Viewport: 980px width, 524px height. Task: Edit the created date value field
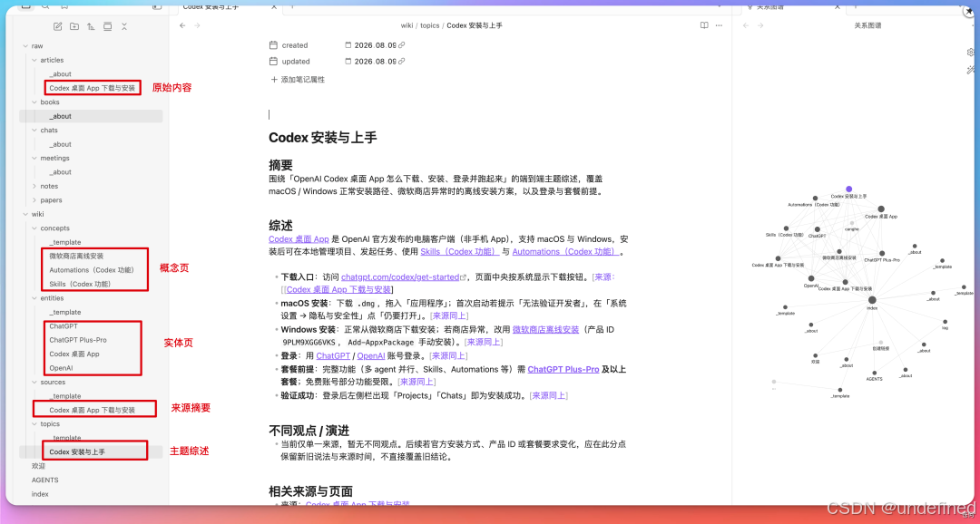coord(375,45)
